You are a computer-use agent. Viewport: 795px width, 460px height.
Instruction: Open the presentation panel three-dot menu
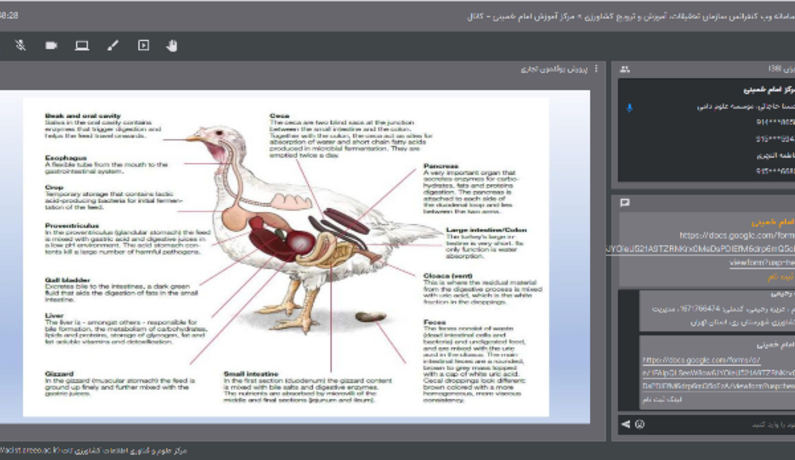pos(596,68)
